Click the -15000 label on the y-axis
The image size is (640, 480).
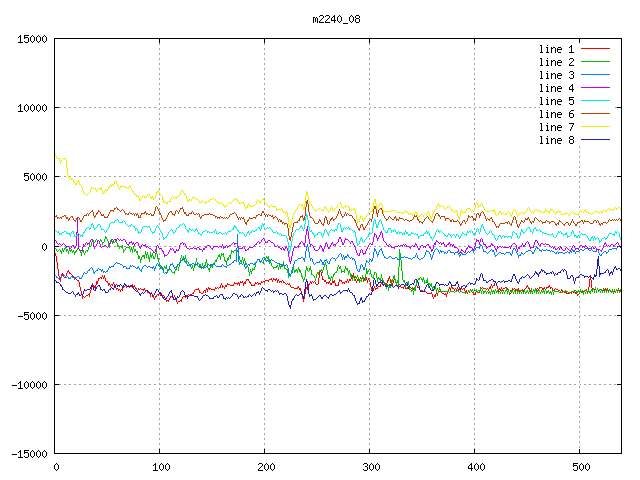29,453
